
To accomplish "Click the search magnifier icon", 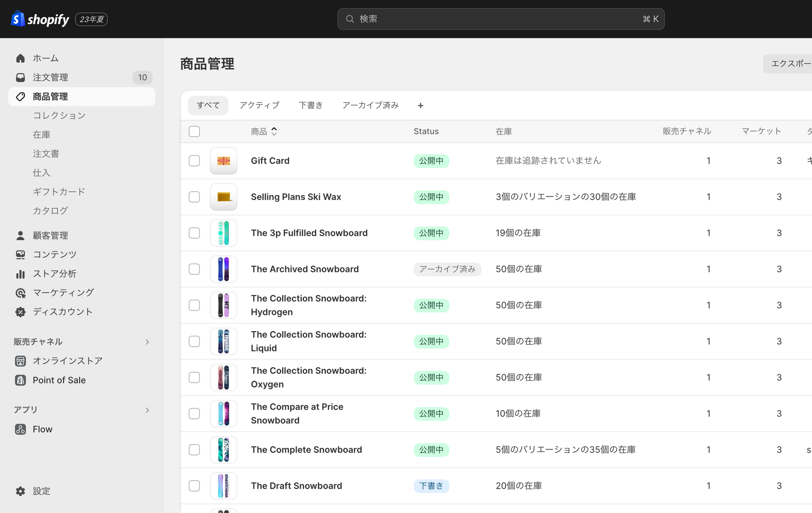I will [350, 19].
